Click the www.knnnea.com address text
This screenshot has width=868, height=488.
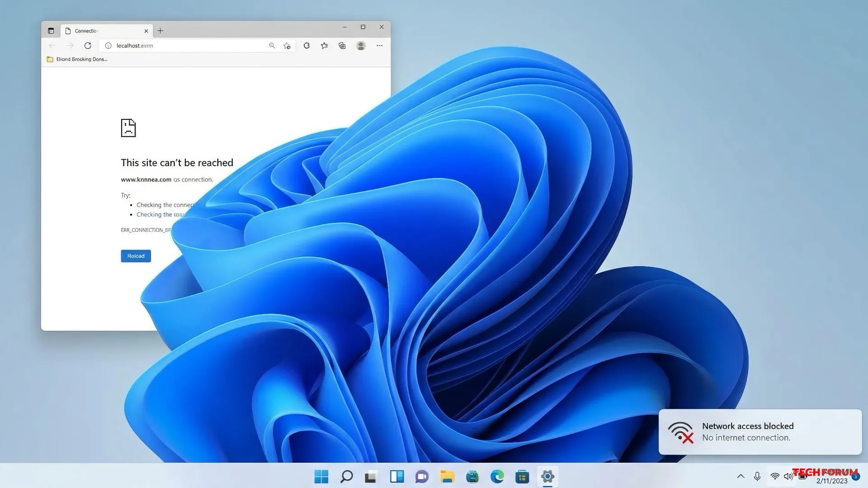(146, 179)
